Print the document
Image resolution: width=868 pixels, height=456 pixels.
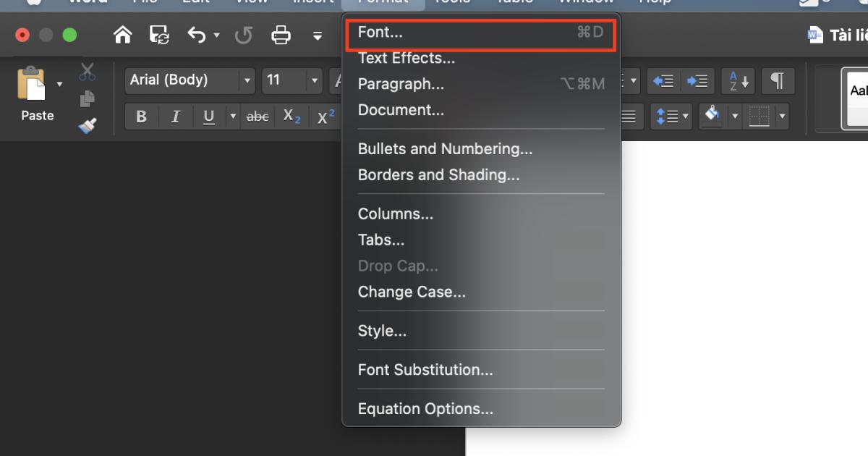pos(281,34)
